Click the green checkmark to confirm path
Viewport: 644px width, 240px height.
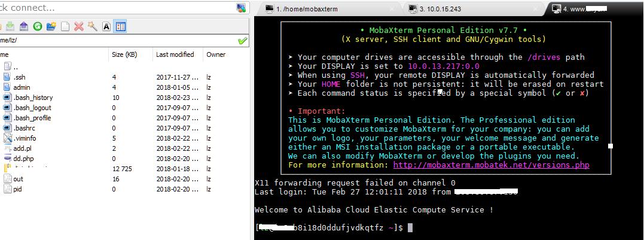point(242,41)
